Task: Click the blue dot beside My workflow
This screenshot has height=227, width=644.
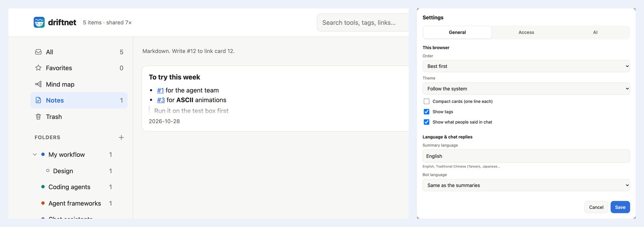Action: [x=43, y=154]
